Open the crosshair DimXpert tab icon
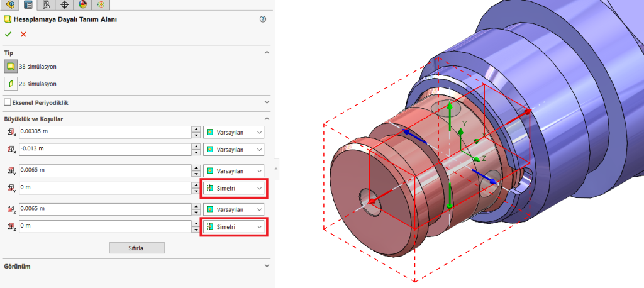 click(64, 5)
